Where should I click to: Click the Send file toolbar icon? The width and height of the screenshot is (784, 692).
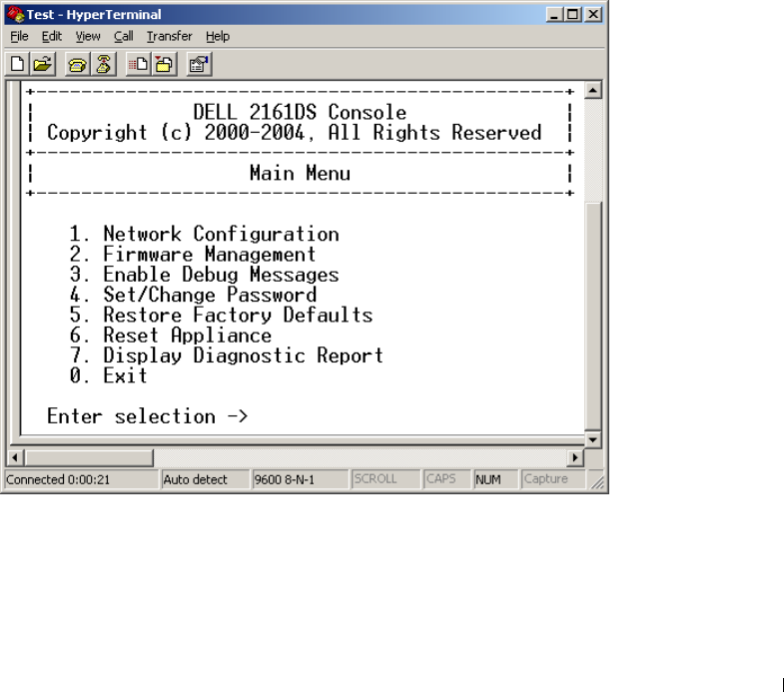pyautogui.click(x=138, y=65)
